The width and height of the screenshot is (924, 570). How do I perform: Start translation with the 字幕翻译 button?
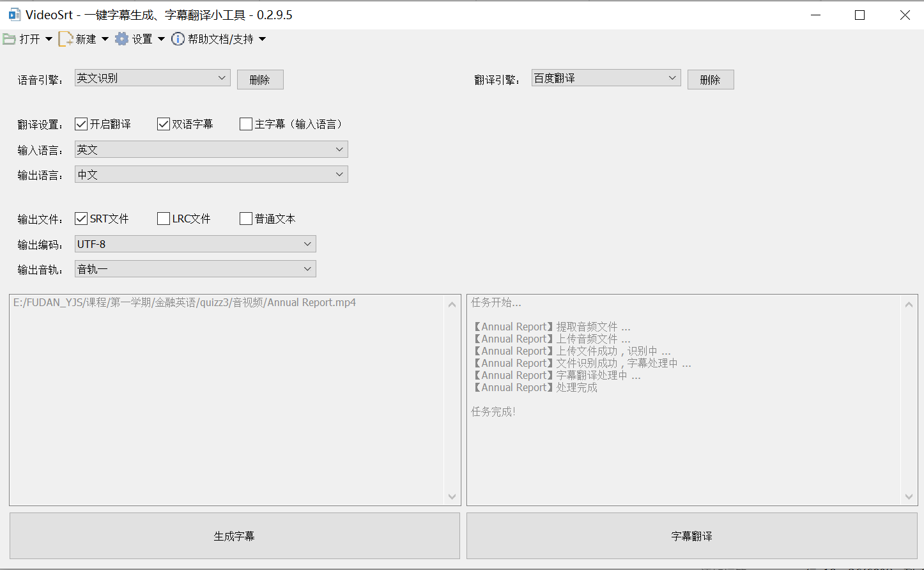pyautogui.click(x=691, y=536)
